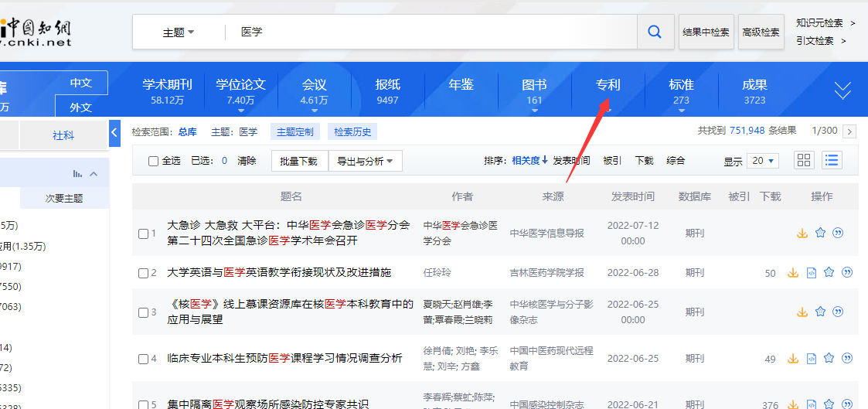868x409 pixels.
Task: Click the magnifier search button
Action: pyautogui.click(x=655, y=32)
